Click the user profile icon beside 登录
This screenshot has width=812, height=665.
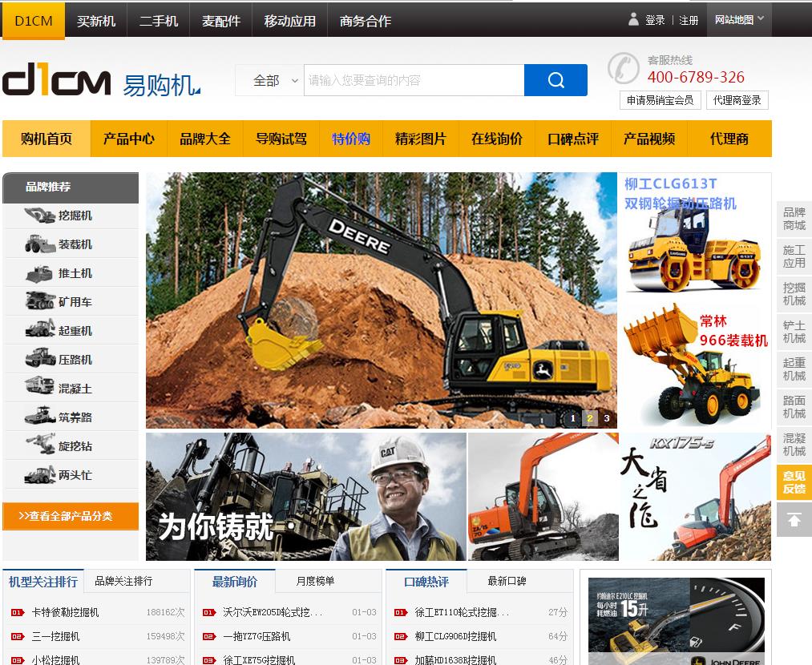pyautogui.click(x=633, y=20)
